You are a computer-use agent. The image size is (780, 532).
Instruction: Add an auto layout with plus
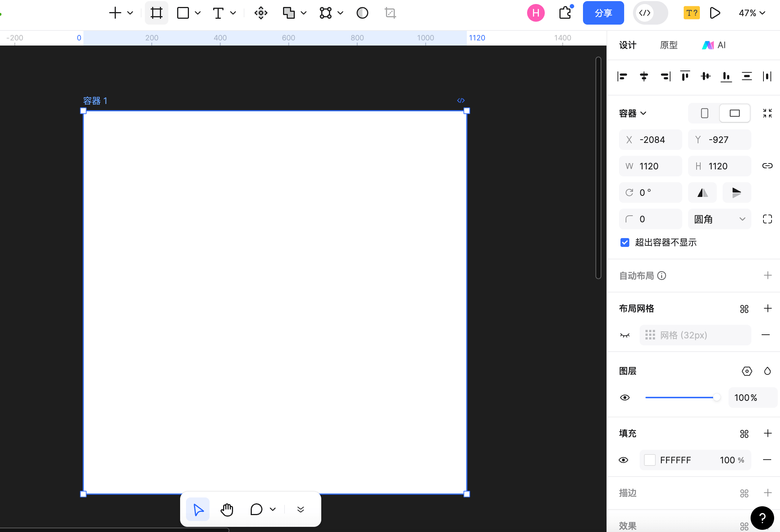click(x=768, y=276)
